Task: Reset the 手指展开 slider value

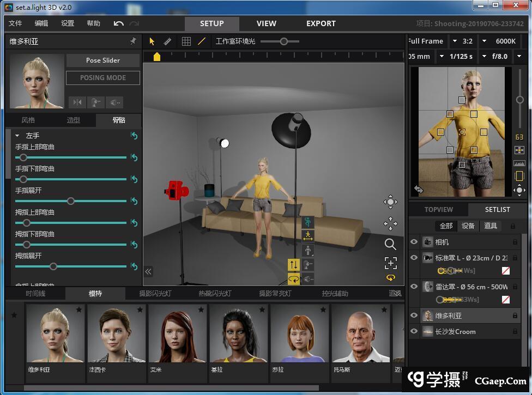Action: point(134,201)
